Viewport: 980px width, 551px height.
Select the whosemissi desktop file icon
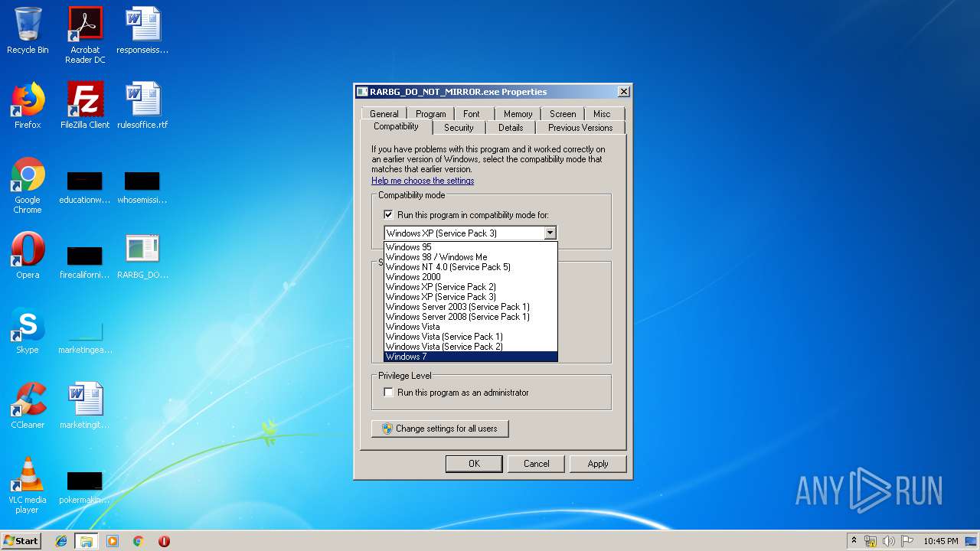pyautogui.click(x=142, y=187)
